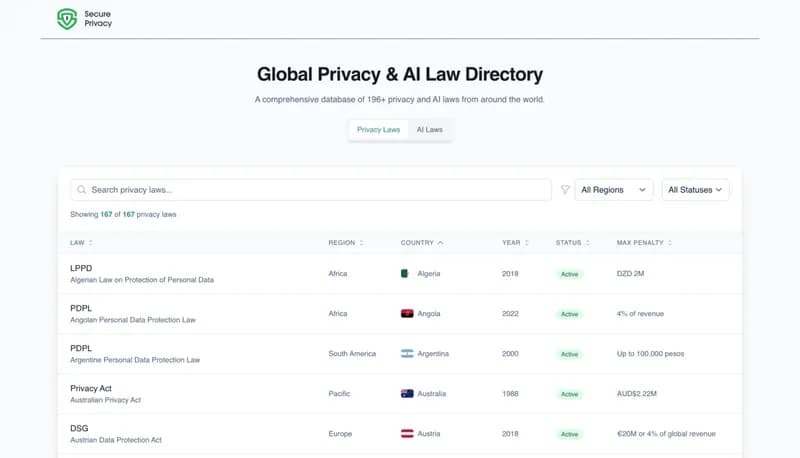Click the filter funnel icon
The image size is (800, 458).
[565, 190]
